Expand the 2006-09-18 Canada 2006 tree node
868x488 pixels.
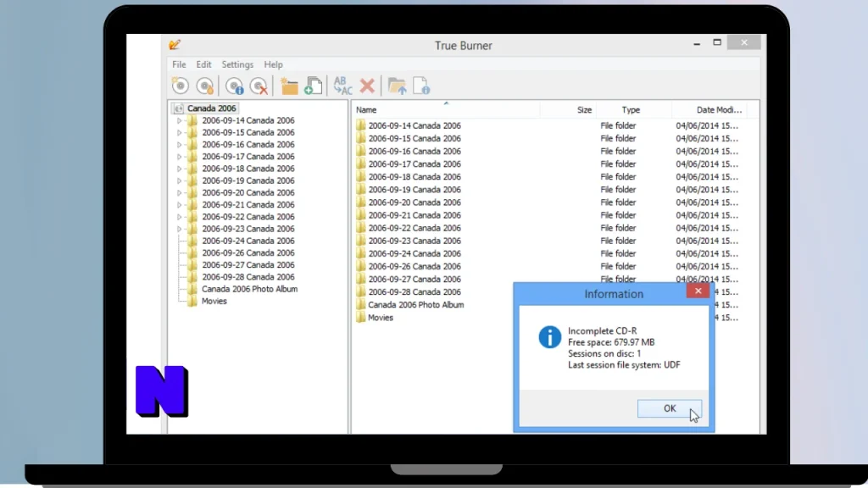click(x=179, y=169)
